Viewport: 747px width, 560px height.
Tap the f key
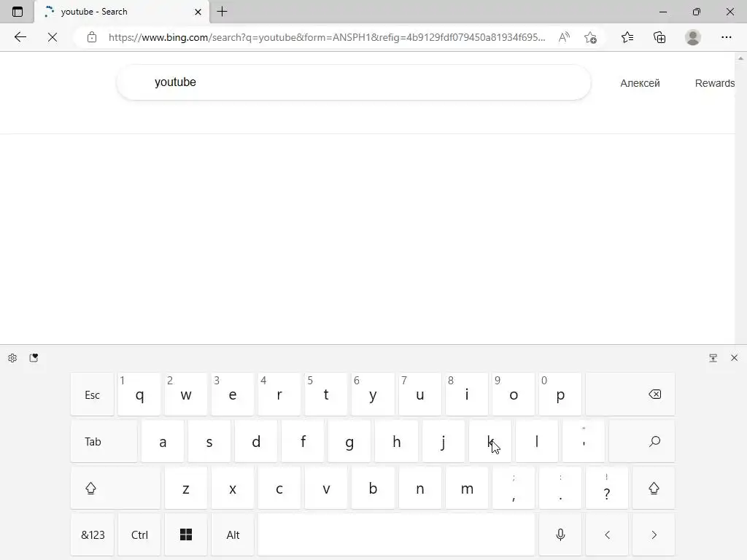coord(303,441)
